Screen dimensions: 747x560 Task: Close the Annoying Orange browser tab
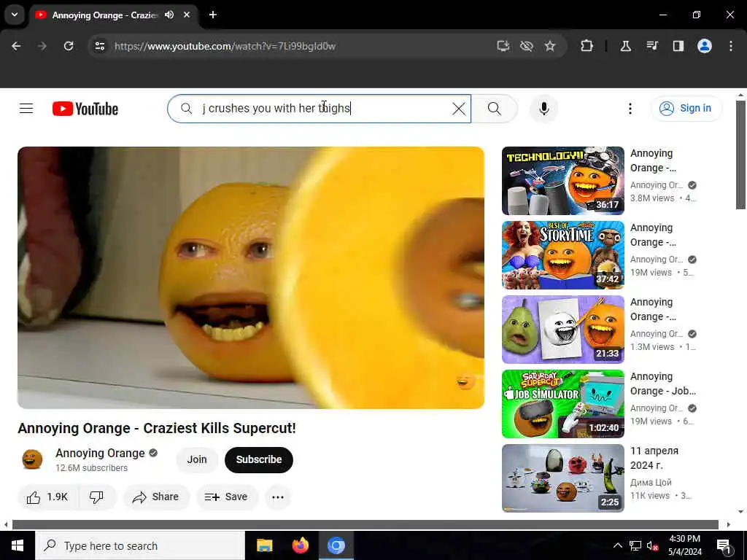pyautogui.click(x=187, y=15)
